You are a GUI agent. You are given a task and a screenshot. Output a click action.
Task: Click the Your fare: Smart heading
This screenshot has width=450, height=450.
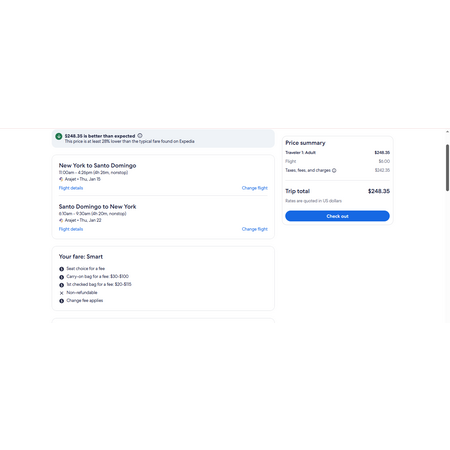(x=81, y=257)
